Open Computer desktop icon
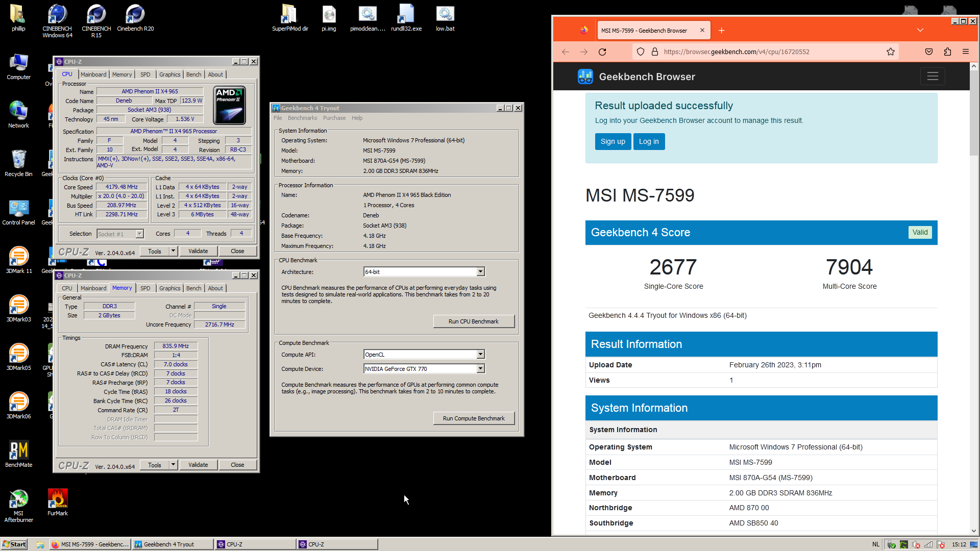This screenshot has height=551, width=980. click(18, 66)
